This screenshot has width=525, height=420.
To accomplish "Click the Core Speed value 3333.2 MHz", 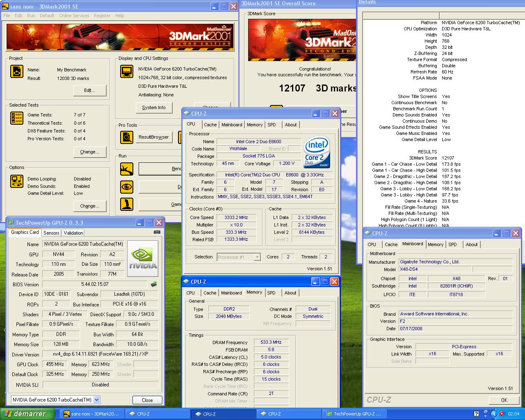I will click(x=236, y=217).
